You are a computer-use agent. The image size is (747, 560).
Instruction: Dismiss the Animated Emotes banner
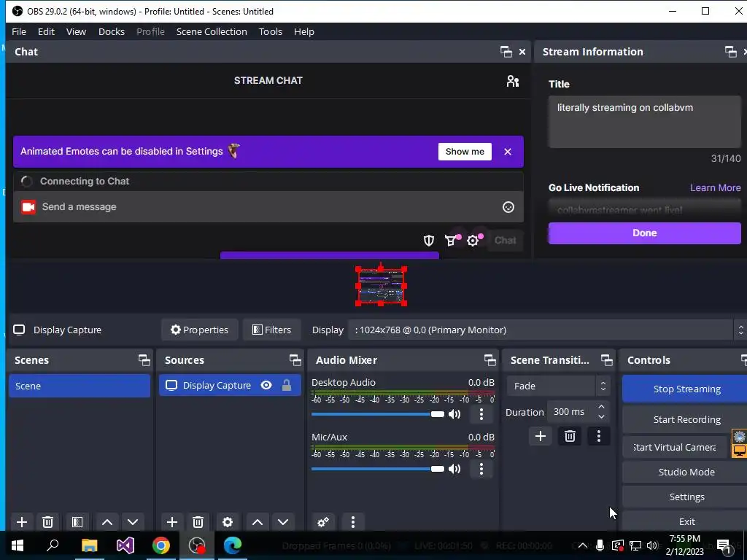[x=508, y=152]
